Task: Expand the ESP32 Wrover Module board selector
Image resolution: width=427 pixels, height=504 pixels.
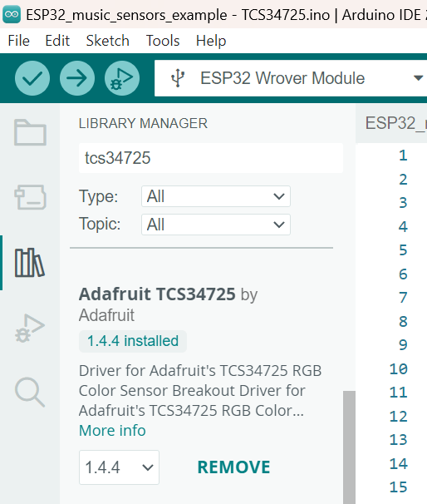Action: pos(291,78)
